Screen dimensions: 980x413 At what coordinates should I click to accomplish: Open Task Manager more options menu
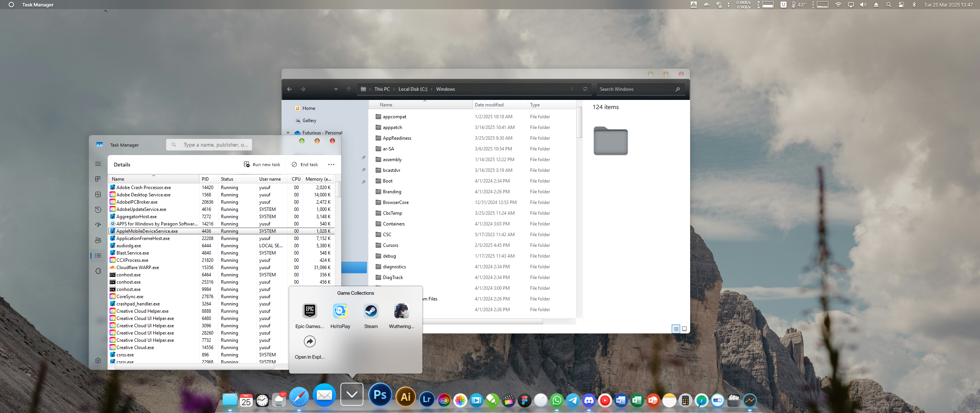331,165
